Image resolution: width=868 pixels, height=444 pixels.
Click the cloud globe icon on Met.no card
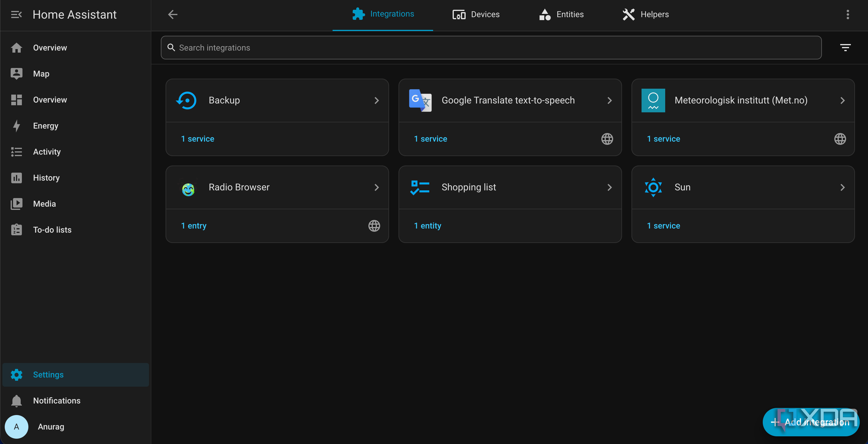840,139
